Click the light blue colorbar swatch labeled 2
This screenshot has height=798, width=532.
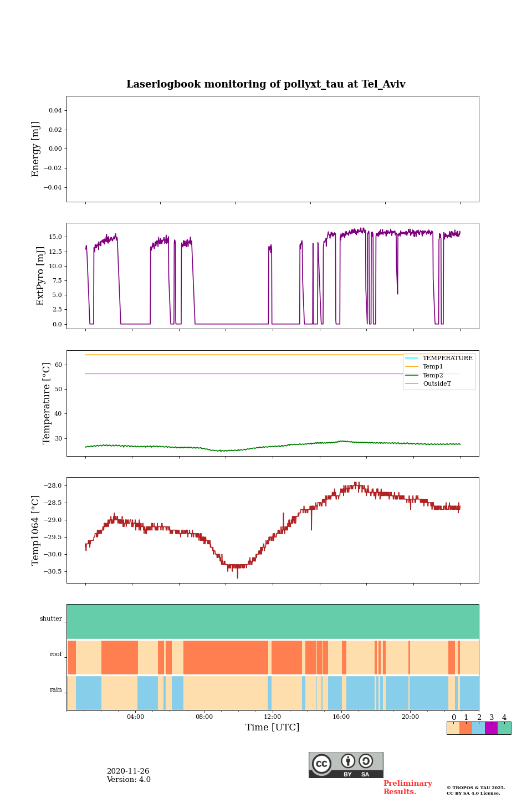[x=479, y=728]
